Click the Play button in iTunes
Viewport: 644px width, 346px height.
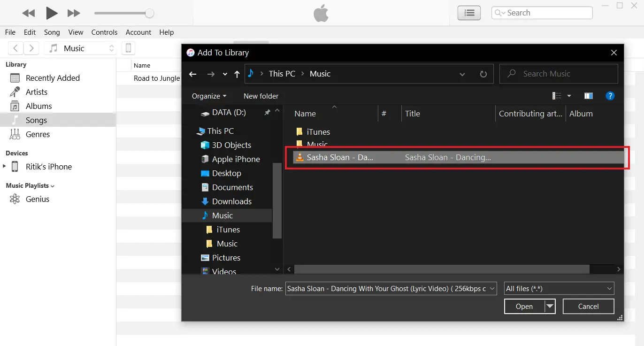[52, 13]
